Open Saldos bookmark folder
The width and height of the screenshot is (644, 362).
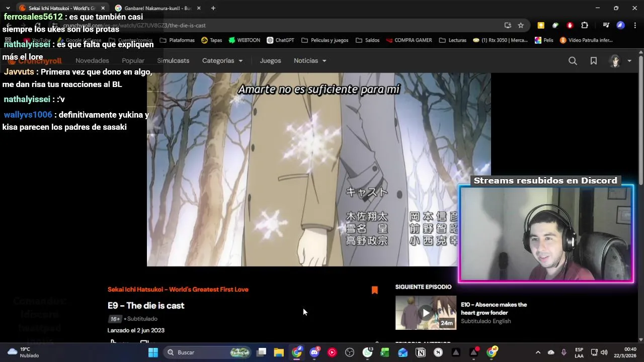(x=368, y=40)
